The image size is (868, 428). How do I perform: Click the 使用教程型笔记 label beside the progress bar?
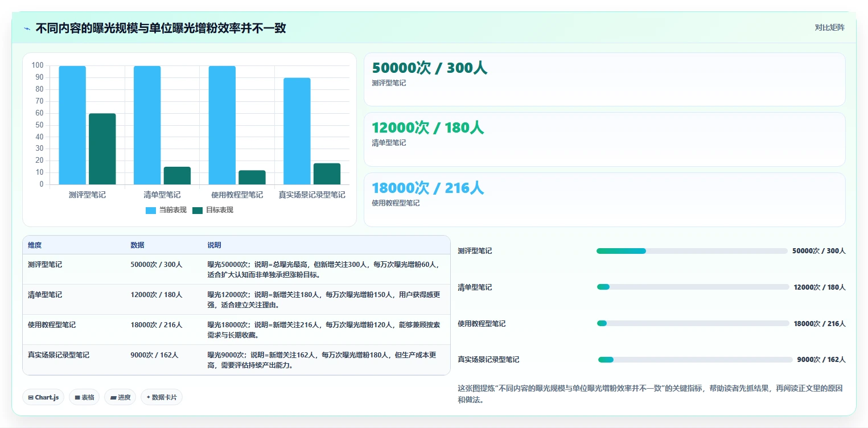tap(482, 324)
